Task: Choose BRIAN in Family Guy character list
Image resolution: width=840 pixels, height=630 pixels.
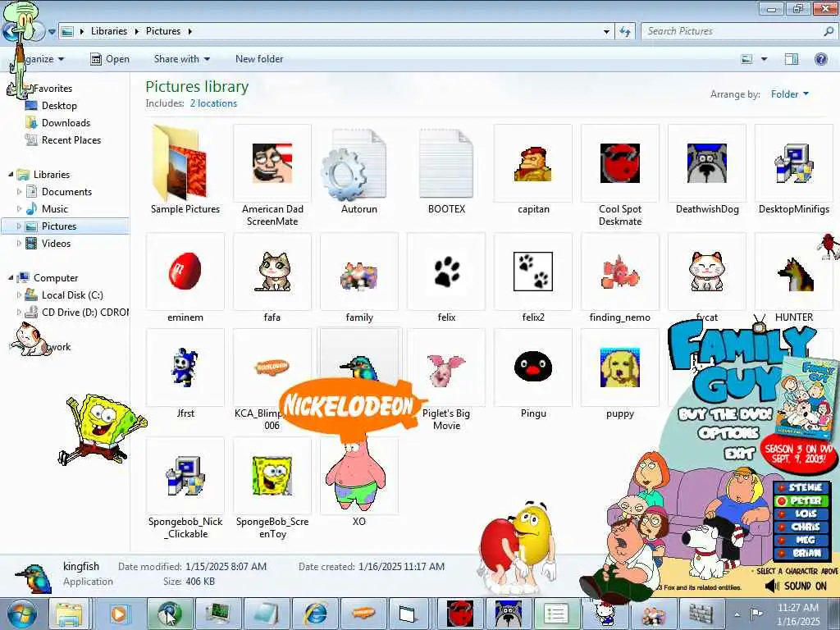Action: point(801,553)
